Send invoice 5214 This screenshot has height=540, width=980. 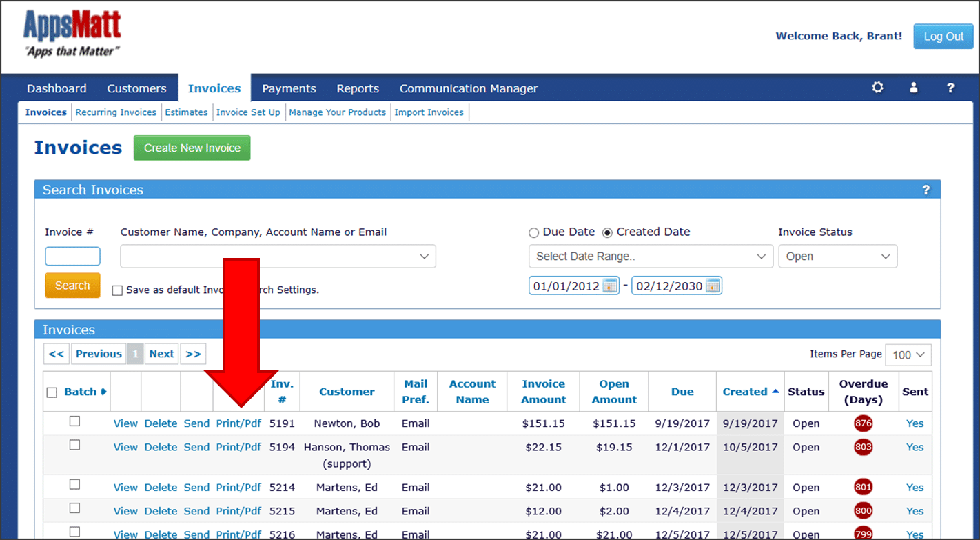[x=196, y=487]
